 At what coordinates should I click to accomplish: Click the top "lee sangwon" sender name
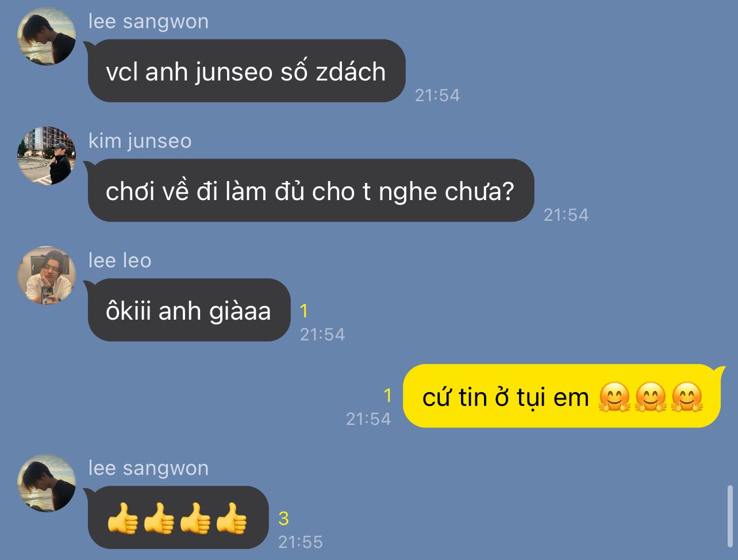[149, 21]
